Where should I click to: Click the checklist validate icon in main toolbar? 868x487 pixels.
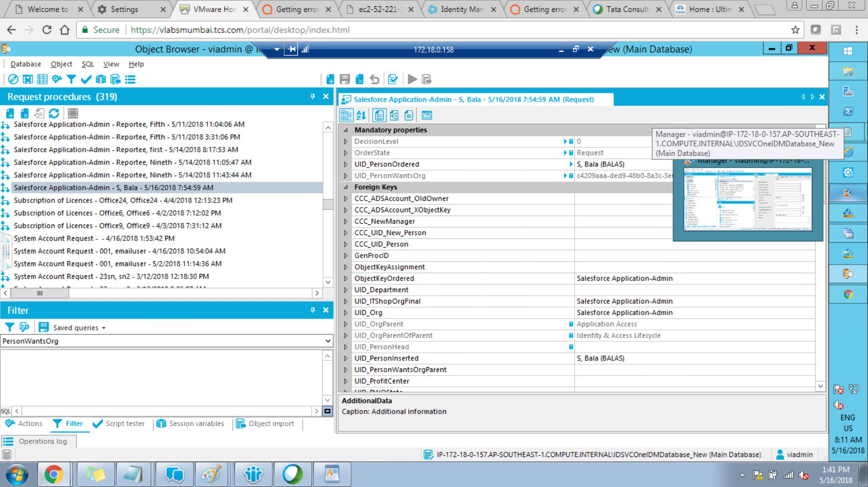tap(393, 79)
